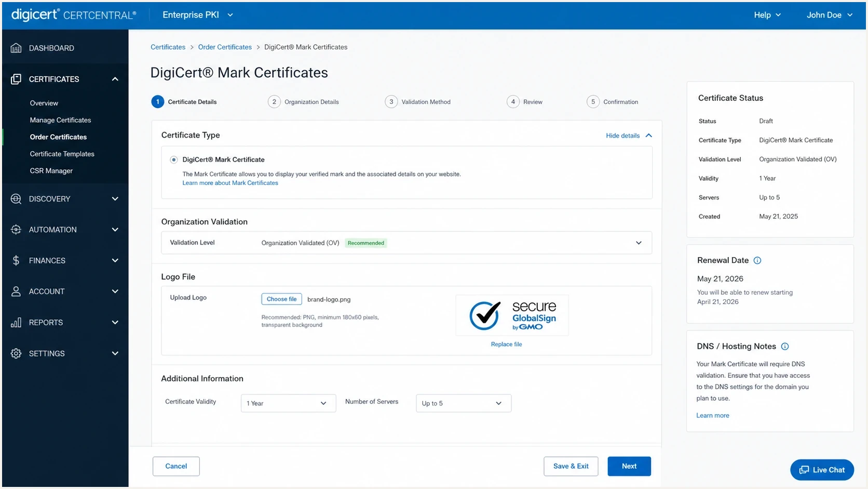The width and height of the screenshot is (868, 489).
Task: Click the Discovery magnifier icon
Action: tap(16, 199)
